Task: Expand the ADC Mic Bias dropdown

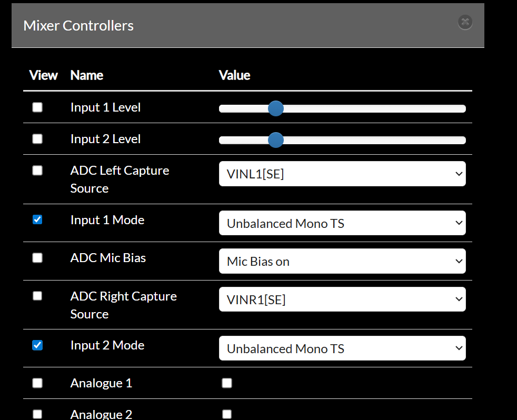Action: click(342, 261)
